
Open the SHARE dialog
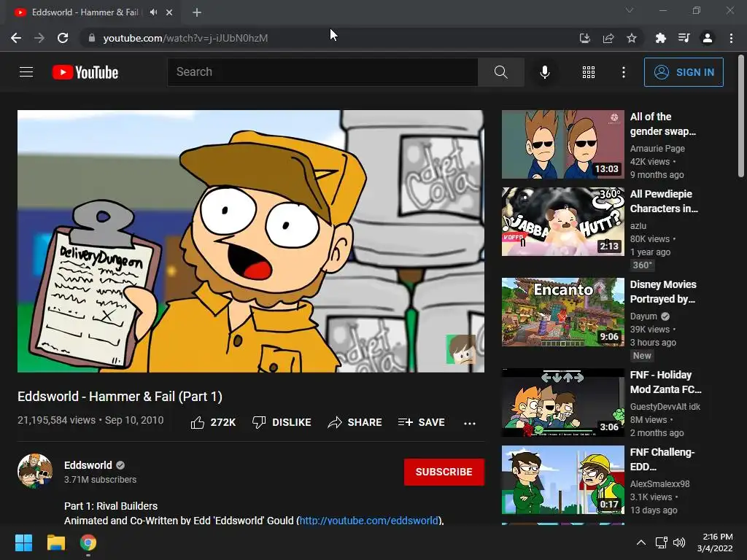coord(355,422)
